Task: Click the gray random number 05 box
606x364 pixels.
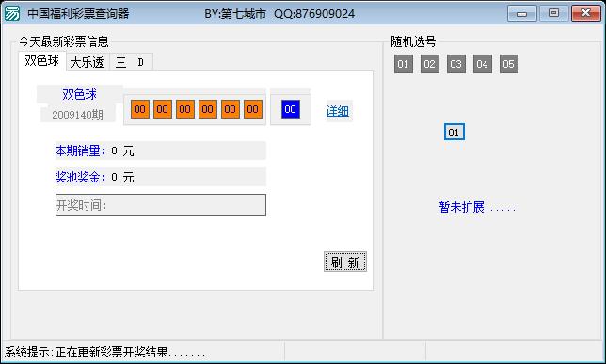Action: [x=508, y=64]
